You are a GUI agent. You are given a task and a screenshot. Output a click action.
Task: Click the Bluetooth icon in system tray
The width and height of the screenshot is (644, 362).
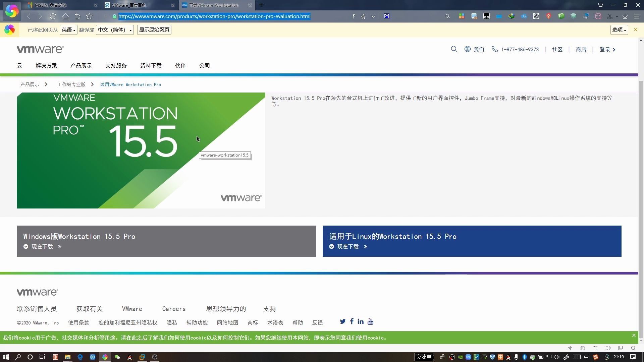click(x=524, y=357)
